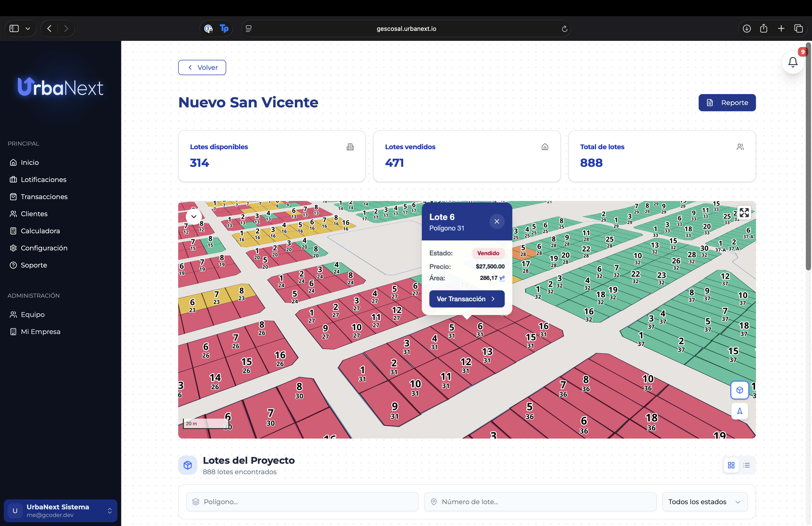Open browser downloads

[746, 29]
